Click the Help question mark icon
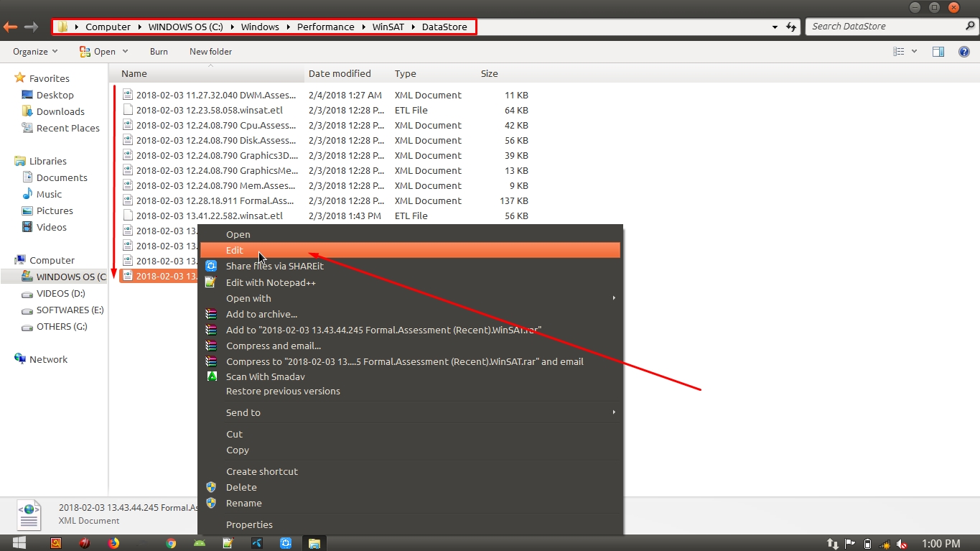This screenshot has width=980, height=551. click(964, 52)
